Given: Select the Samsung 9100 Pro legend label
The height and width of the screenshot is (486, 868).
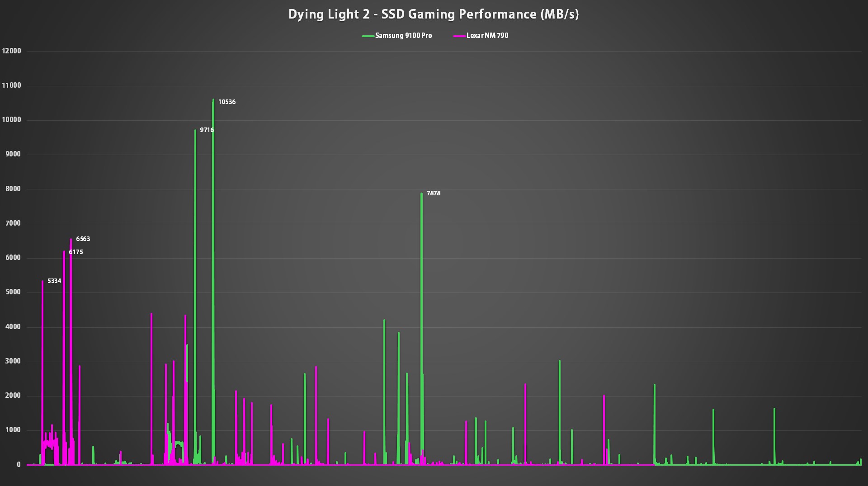Looking at the screenshot, I should (403, 36).
